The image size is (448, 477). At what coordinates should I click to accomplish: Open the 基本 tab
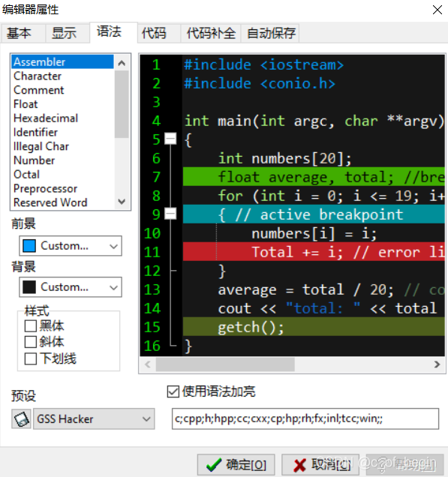click(x=23, y=33)
